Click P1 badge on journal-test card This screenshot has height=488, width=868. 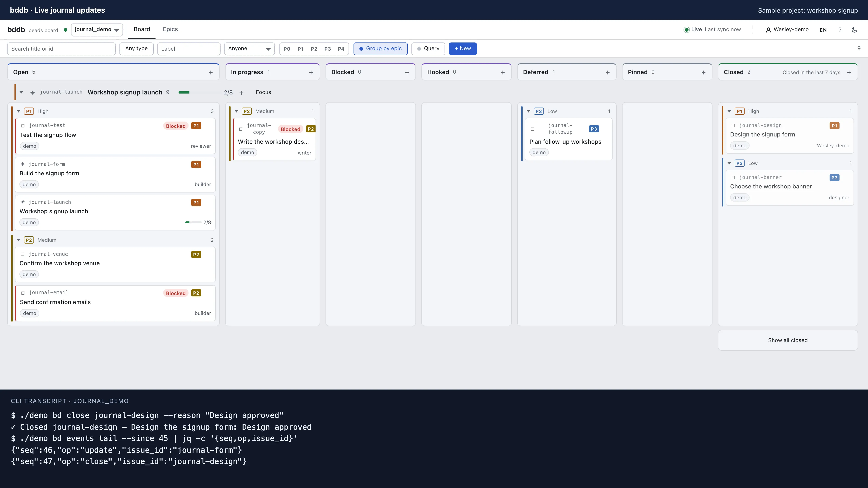(x=196, y=126)
